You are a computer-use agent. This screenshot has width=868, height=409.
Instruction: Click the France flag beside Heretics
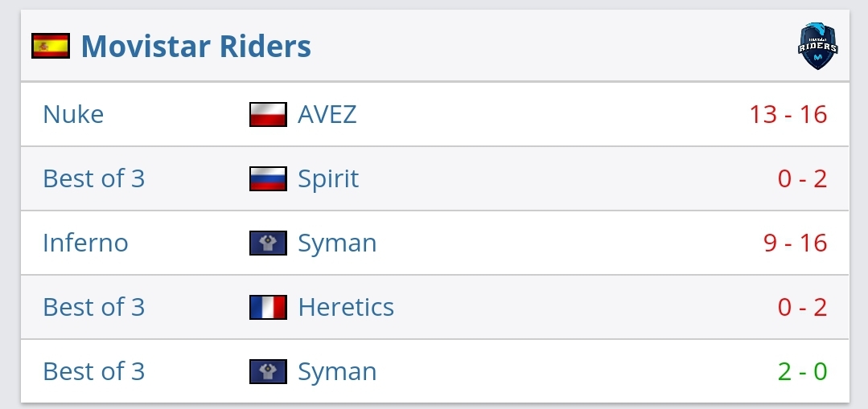[268, 307]
